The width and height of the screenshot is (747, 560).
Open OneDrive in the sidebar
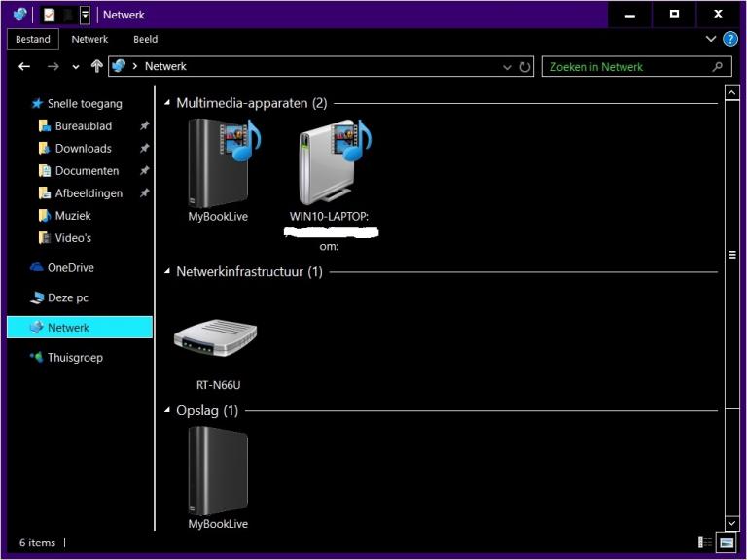(x=70, y=267)
